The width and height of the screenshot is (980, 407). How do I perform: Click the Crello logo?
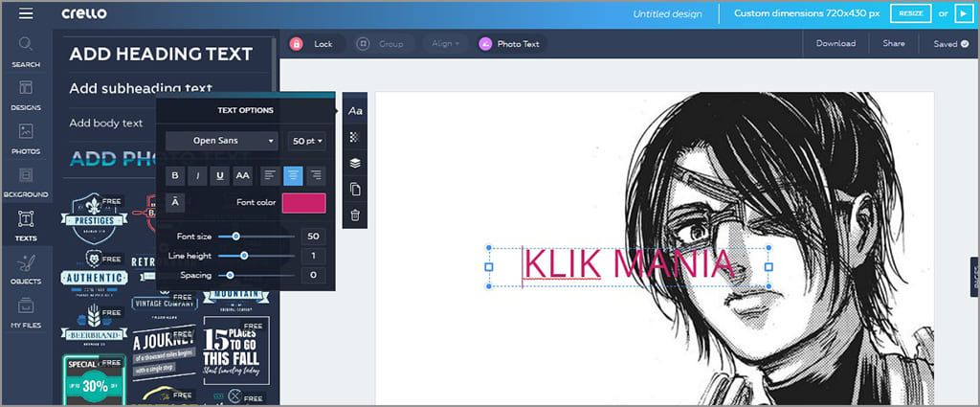pyautogui.click(x=84, y=13)
